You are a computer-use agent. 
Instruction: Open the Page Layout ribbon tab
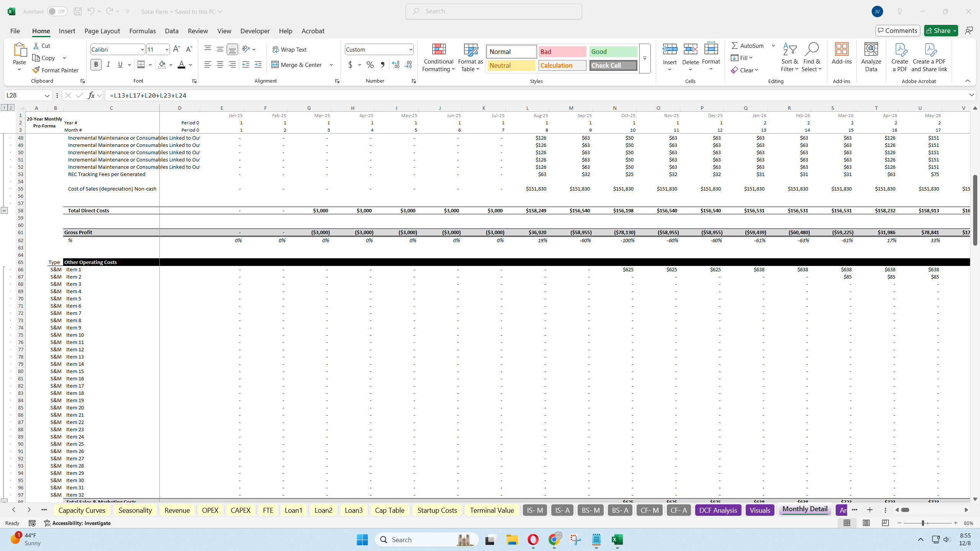coord(102,31)
